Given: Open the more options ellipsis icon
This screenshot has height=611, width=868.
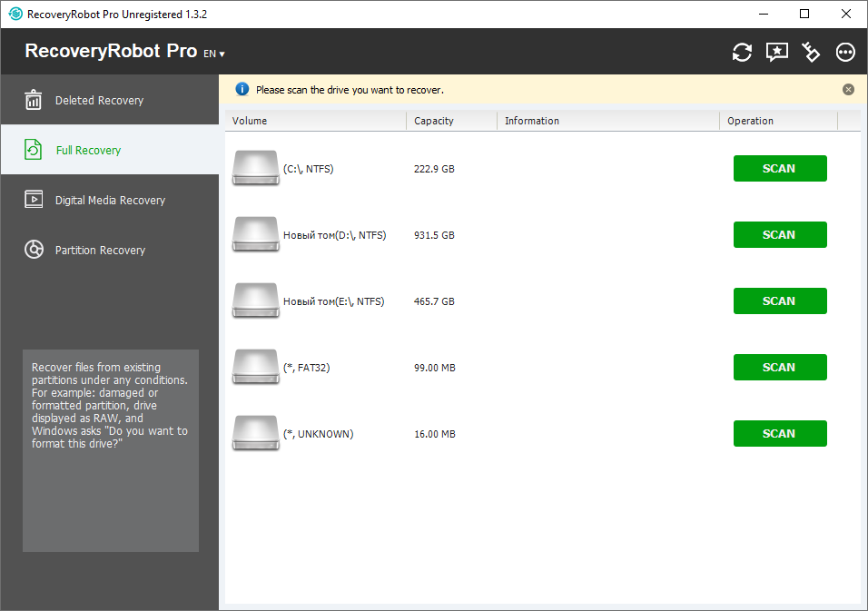Looking at the screenshot, I should (845, 52).
